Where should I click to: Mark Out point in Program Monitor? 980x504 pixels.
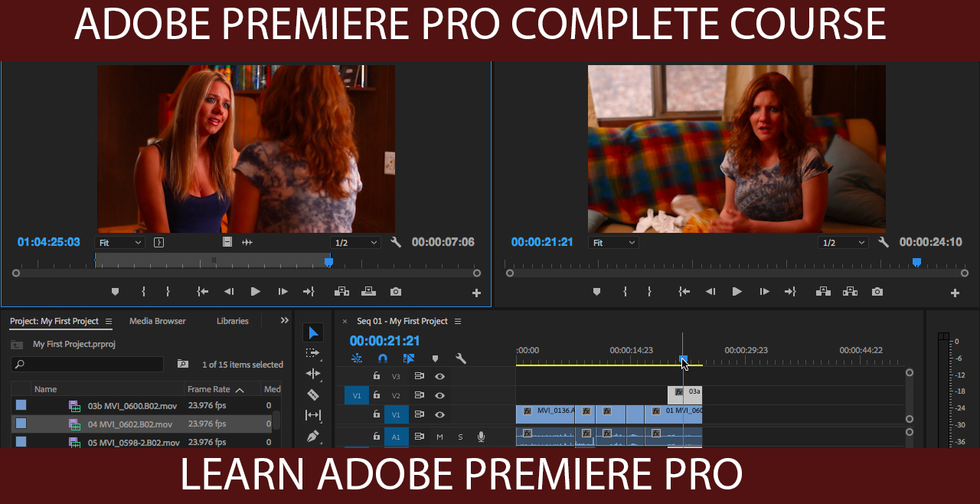pyautogui.click(x=649, y=292)
